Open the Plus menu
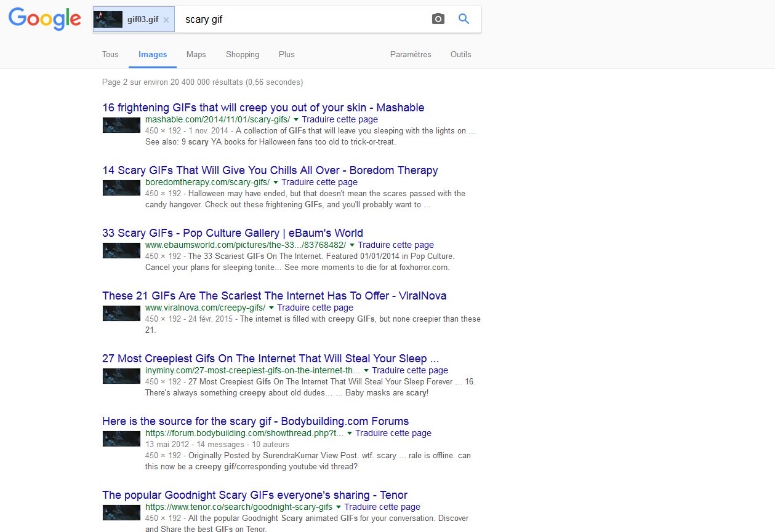This screenshot has height=532, width=775. 286,54
